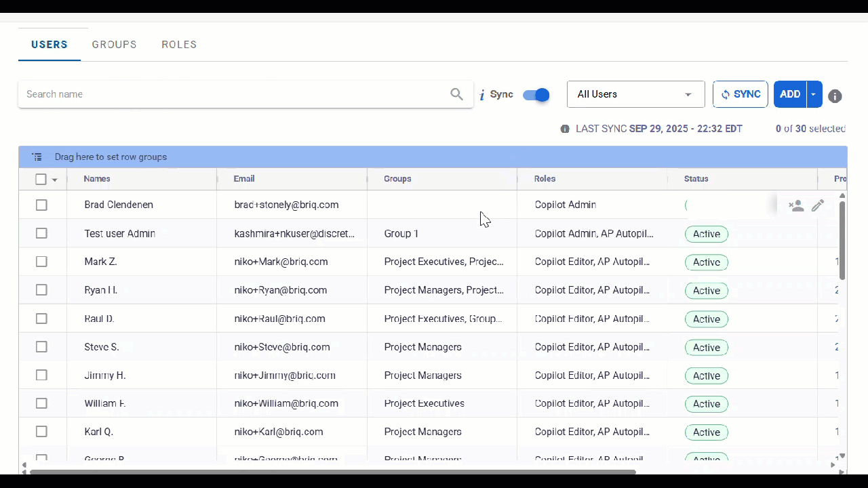Click Active status for Karl Q.
868x488 pixels.
coord(707,432)
